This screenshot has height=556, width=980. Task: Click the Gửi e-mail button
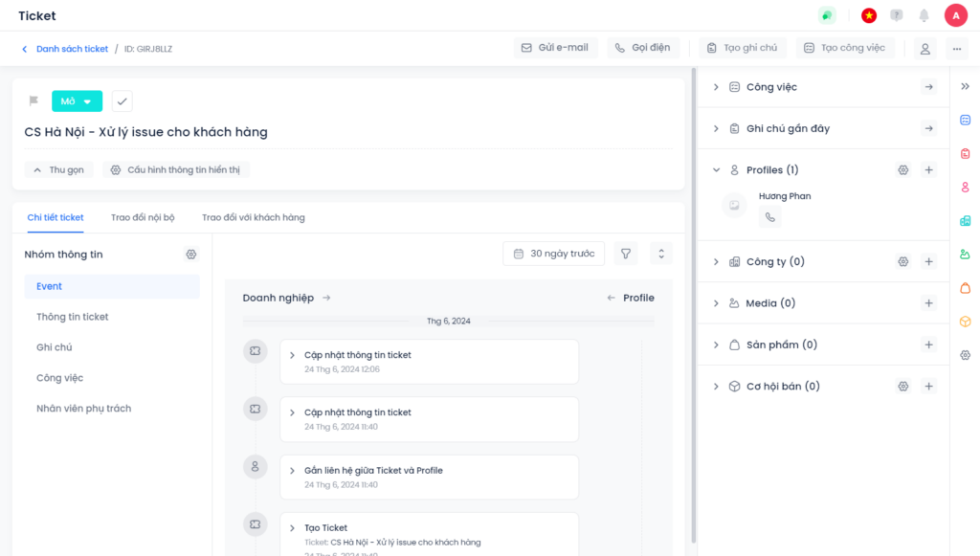[x=554, y=48]
